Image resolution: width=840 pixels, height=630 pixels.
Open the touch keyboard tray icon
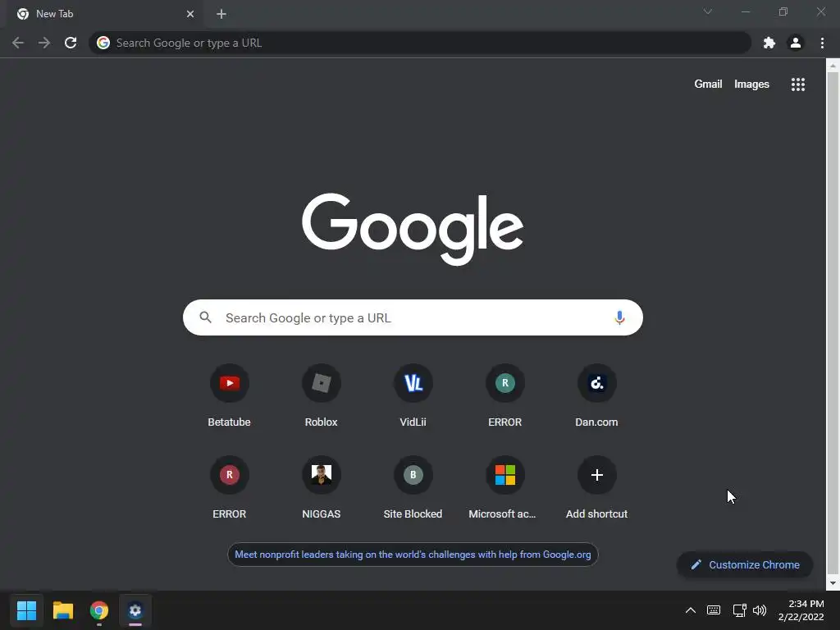pos(714,610)
